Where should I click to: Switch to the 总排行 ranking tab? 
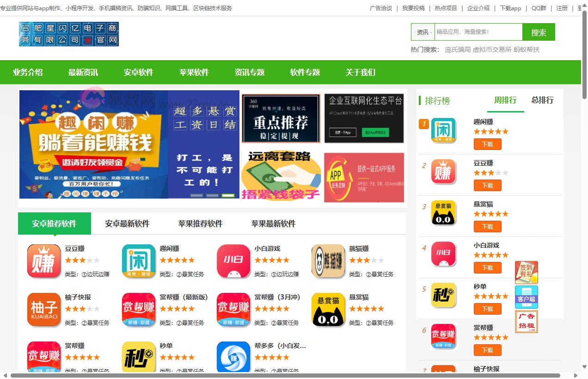tap(542, 100)
